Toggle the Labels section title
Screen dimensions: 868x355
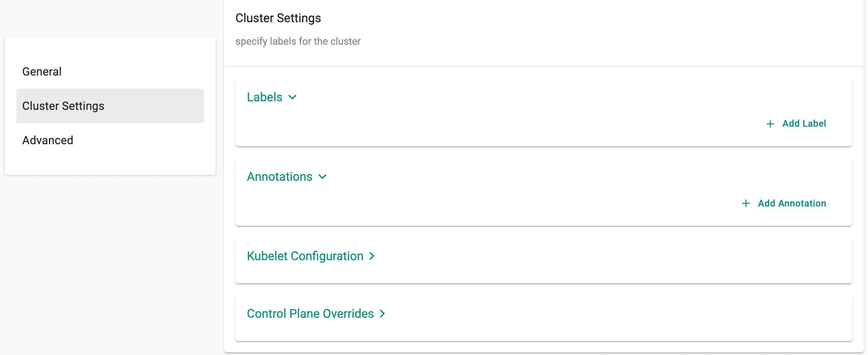[264, 97]
